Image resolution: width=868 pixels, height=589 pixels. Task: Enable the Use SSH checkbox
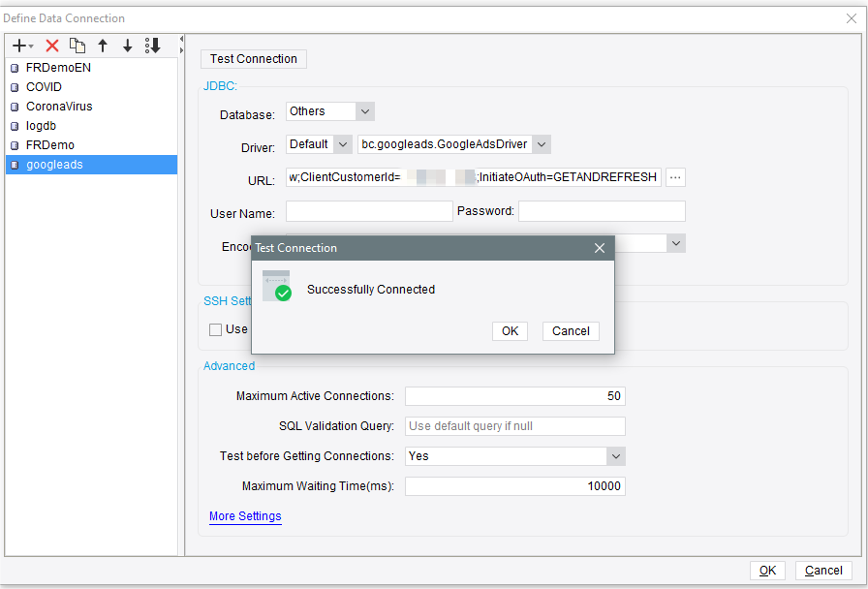pyautogui.click(x=214, y=329)
